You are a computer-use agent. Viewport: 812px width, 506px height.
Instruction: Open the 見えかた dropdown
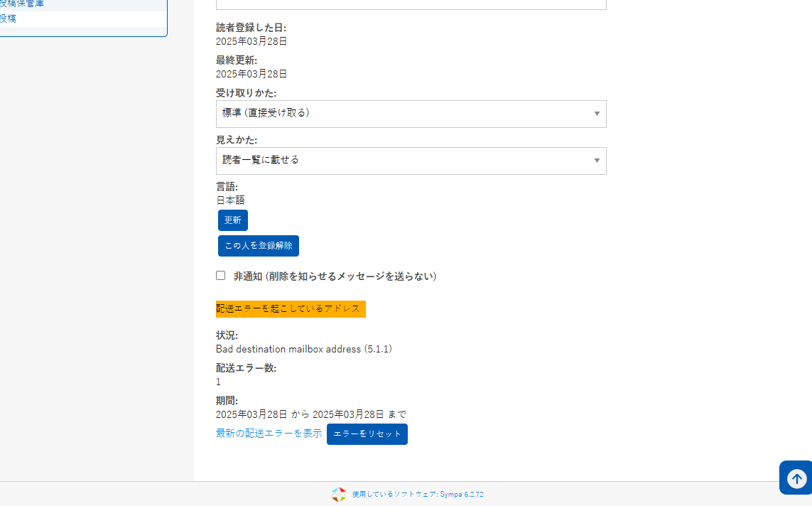point(411,161)
